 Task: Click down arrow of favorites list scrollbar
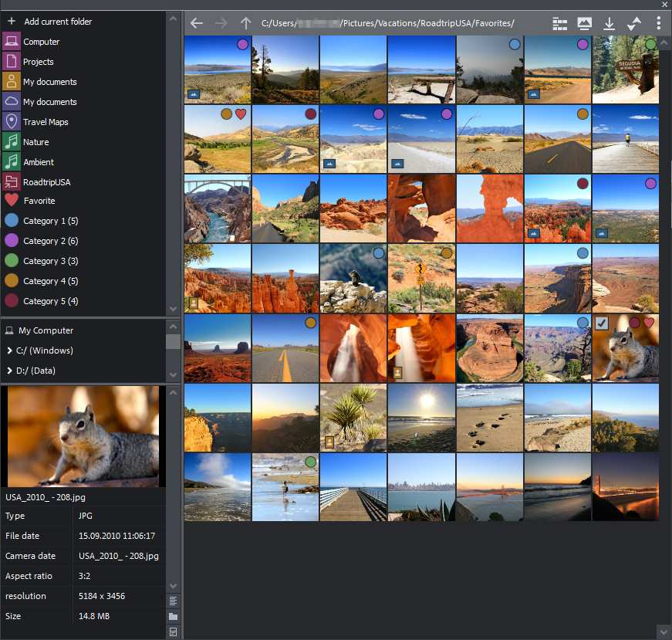click(x=173, y=309)
